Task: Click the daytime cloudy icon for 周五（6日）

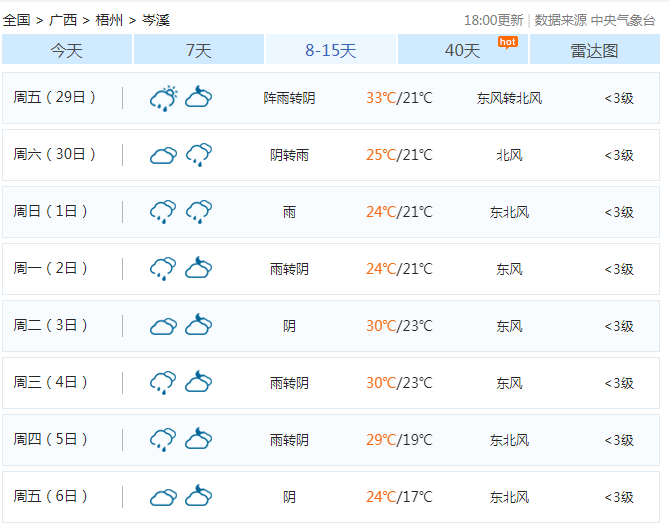Action: click(163, 496)
